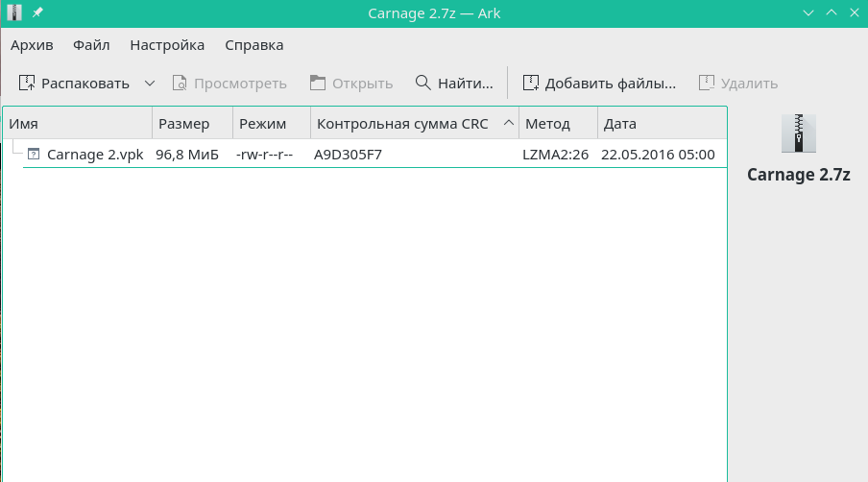Toggle the pin window icon in titlebar

point(37,12)
